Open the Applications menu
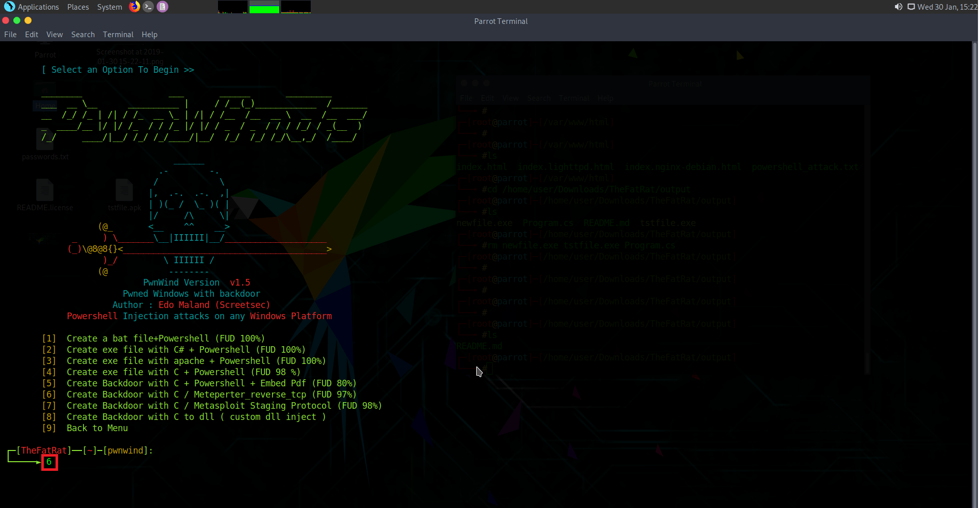Image resolution: width=980 pixels, height=508 pixels. click(38, 7)
